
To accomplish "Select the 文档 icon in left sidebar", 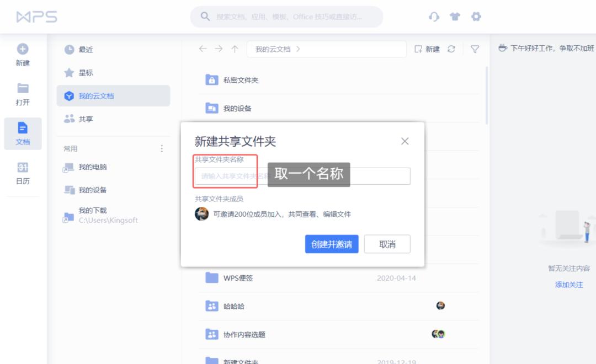I will tap(22, 130).
